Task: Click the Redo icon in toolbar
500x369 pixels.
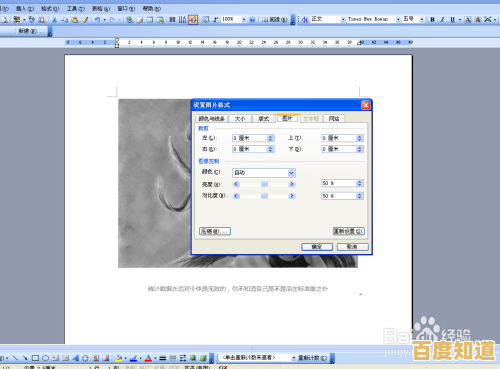Action: pos(112,20)
